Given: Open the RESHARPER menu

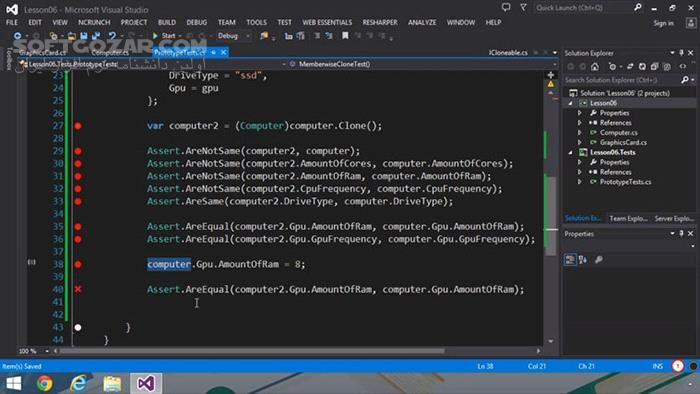Looking at the screenshot, I should [380, 22].
